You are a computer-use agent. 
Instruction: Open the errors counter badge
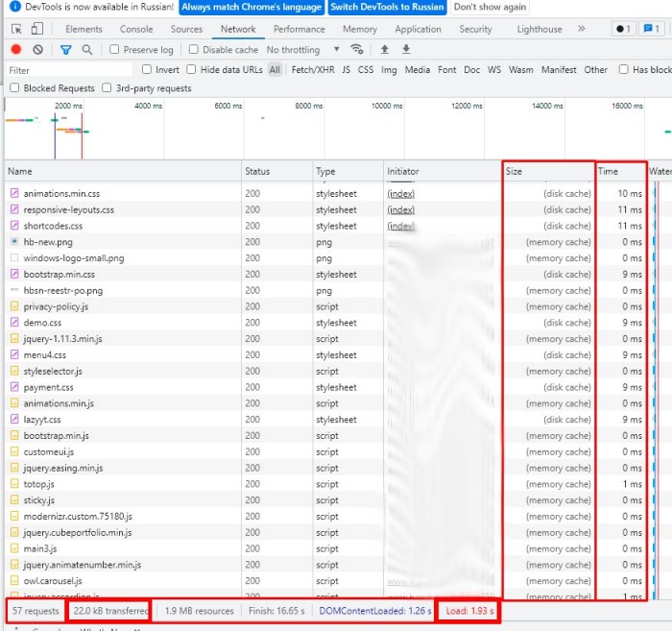[623, 29]
